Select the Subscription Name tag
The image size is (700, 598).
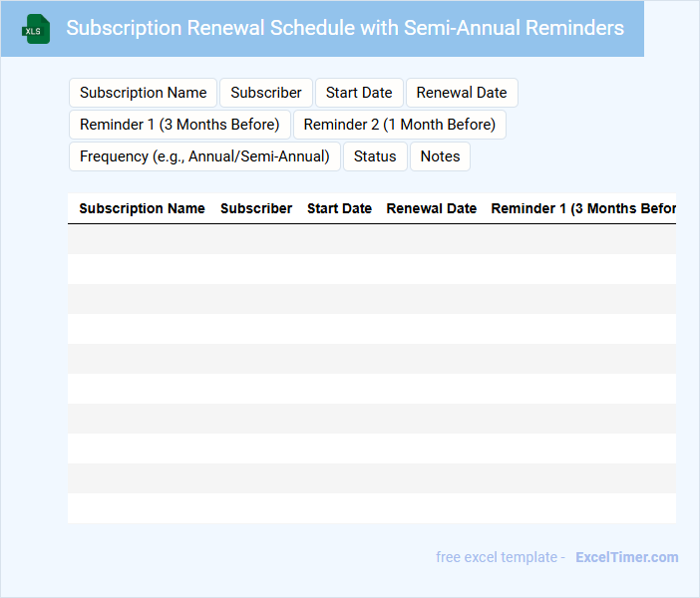click(x=143, y=93)
